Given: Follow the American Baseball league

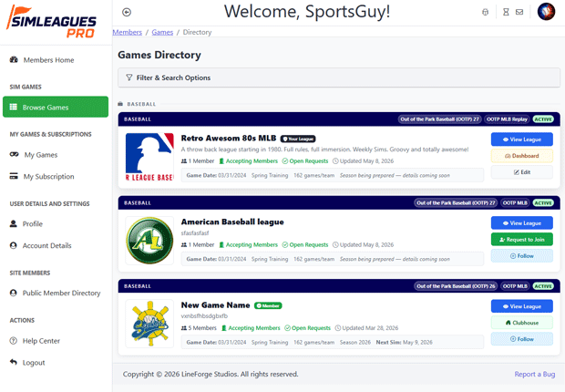Looking at the screenshot, I should tap(522, 255).
